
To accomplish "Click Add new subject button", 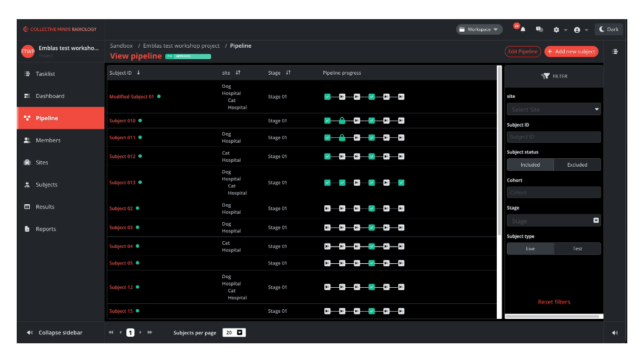I will coord(571,52).
